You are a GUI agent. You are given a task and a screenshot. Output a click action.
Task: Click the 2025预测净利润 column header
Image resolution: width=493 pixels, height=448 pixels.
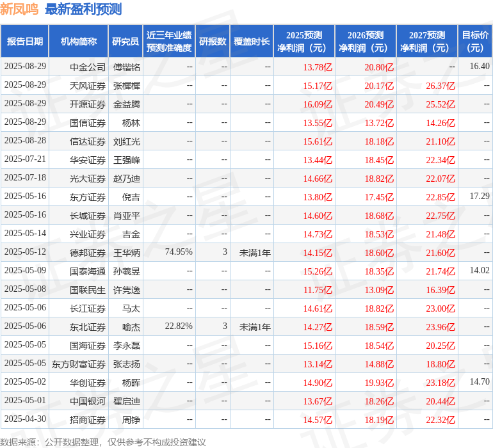pyautogui.click(x=304, y=42)
